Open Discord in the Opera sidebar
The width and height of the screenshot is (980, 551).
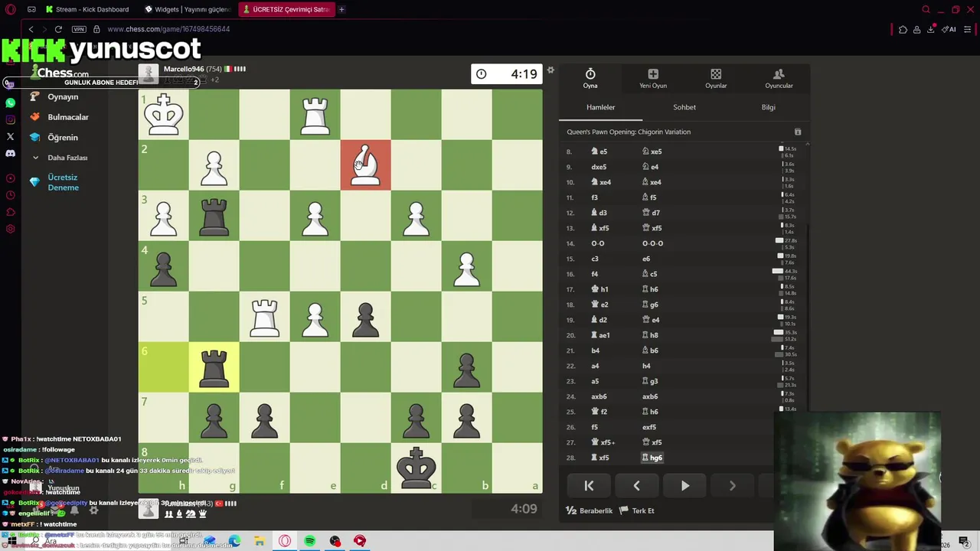click(10, 153)
